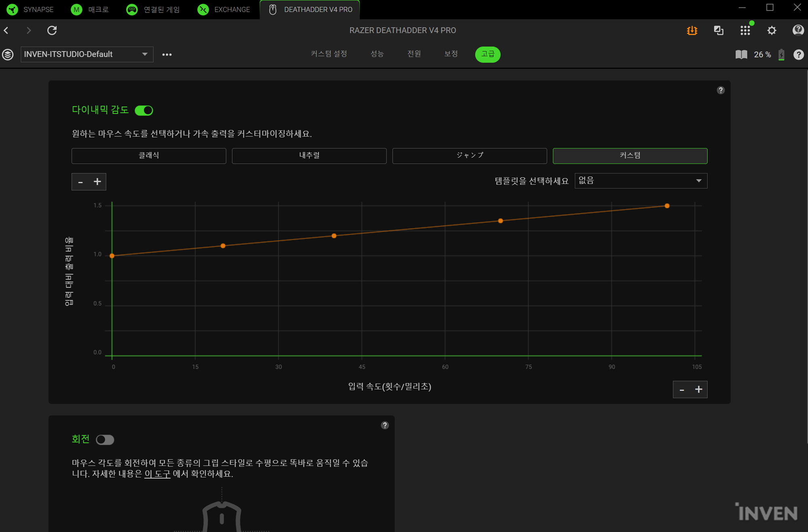Toggle the 다이내믹 감도 switch off
Image resolution: width=808 pixels, height=532 pixels.
[x=144, y=110]
